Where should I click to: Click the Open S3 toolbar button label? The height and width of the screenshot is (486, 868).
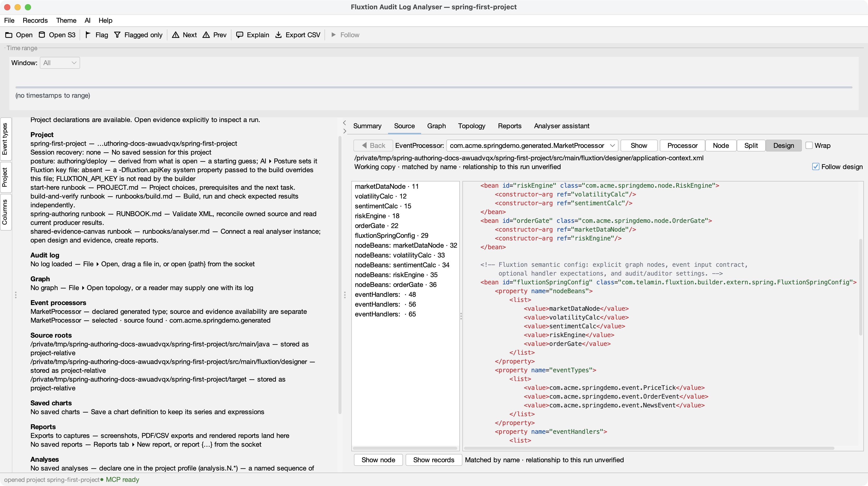tap(62, 35)
